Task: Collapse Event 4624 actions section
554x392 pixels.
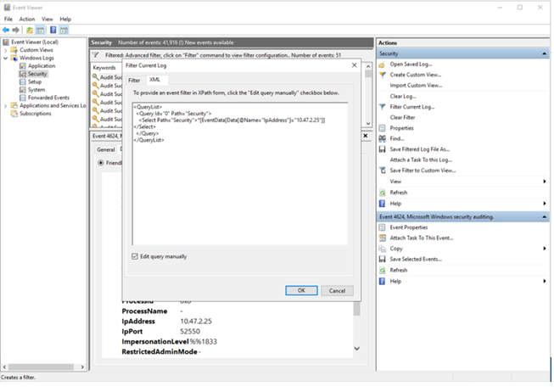Action: click(545, 216)
